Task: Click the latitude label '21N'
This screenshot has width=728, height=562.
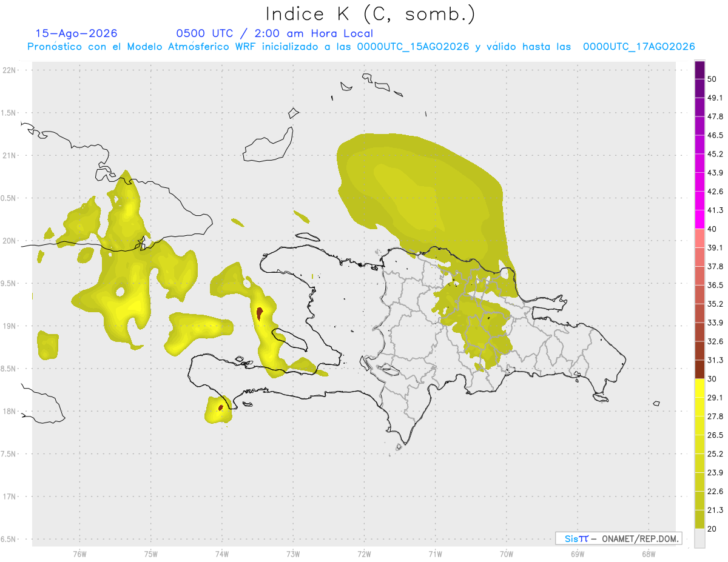Action: point(9,155)
